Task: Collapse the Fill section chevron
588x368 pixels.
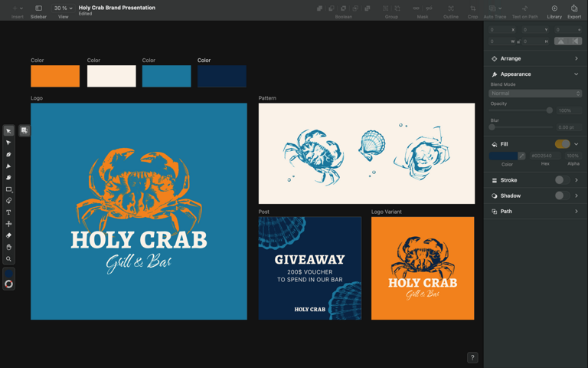Action: pos(577,144)
